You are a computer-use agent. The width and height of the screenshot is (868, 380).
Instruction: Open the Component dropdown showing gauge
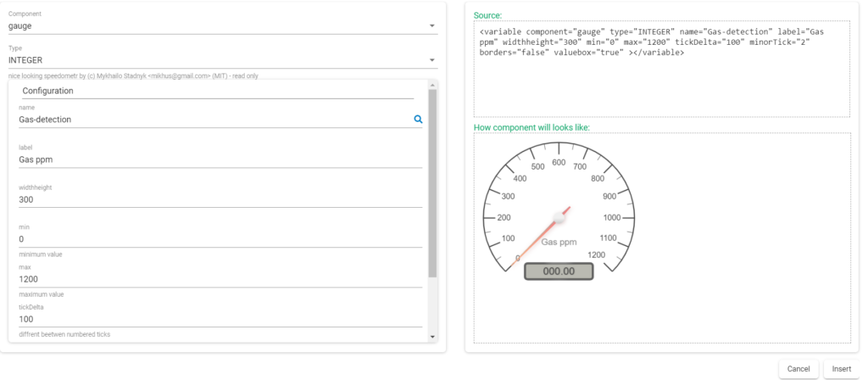[222, 26]
